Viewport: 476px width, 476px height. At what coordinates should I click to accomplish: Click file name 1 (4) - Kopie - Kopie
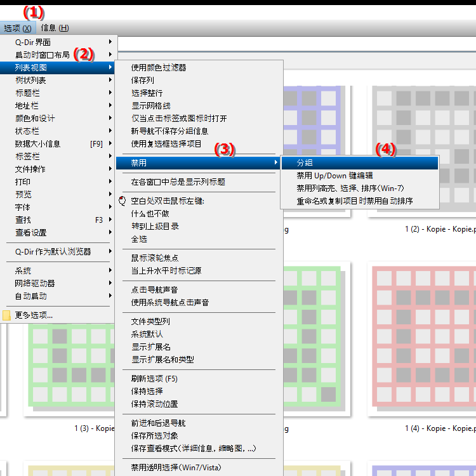click(440, 428)
